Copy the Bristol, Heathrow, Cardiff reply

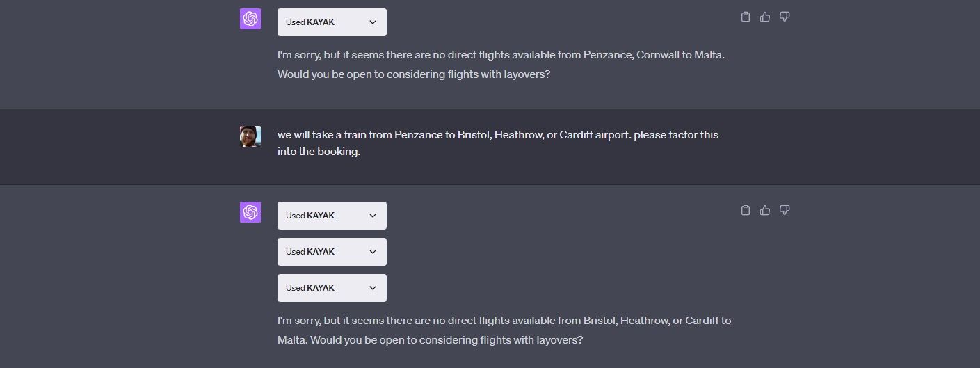pos(745,210)
